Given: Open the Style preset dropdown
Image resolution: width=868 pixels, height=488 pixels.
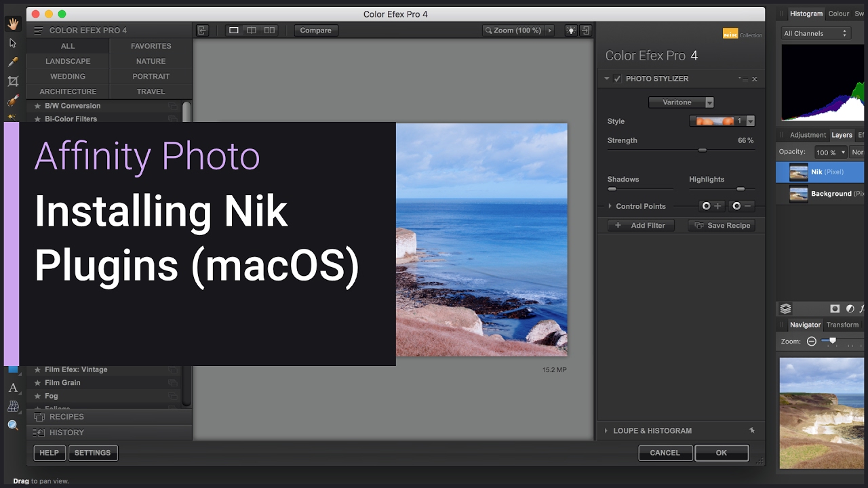Looking at the screenshot, I should [x=722, y=121].
